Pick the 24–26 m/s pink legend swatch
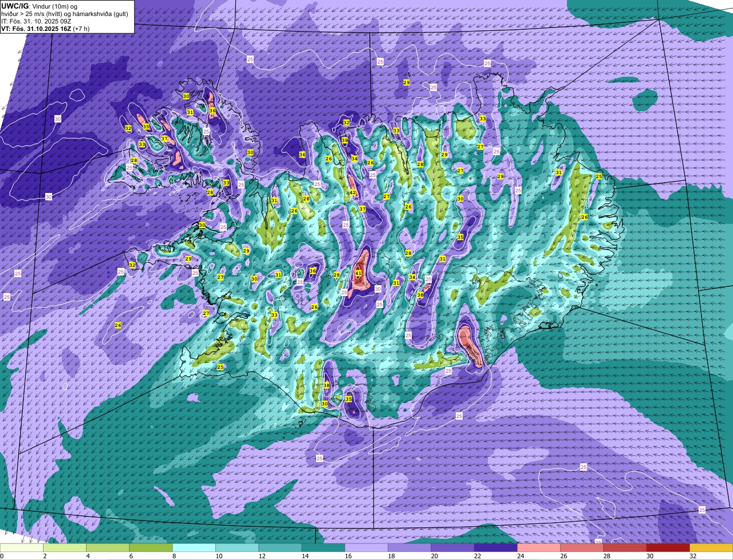733x560 pixels. pyautogui.click(x=539, y=547)
